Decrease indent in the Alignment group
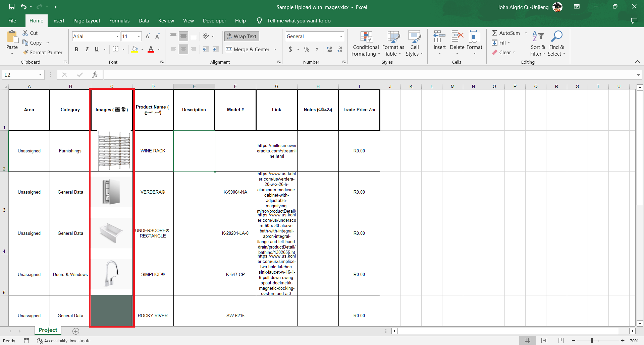The height and width of the screenshot is (345, 644). click(206, 49)
